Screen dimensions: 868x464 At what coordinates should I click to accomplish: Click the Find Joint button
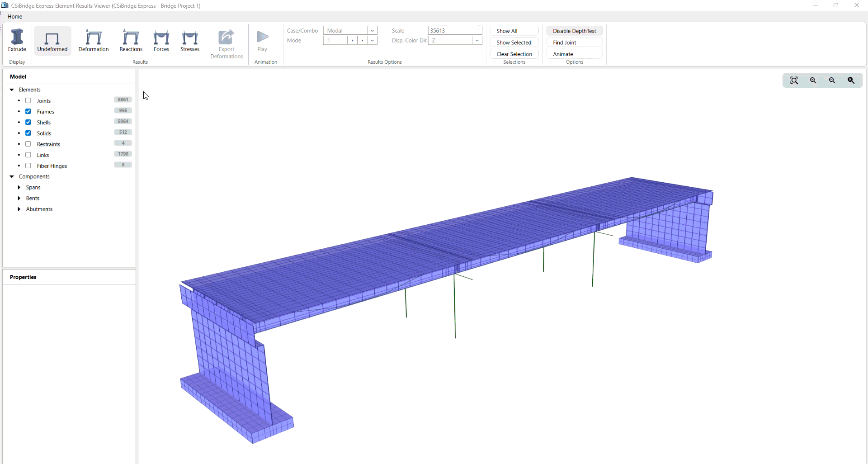coord(574,43)
